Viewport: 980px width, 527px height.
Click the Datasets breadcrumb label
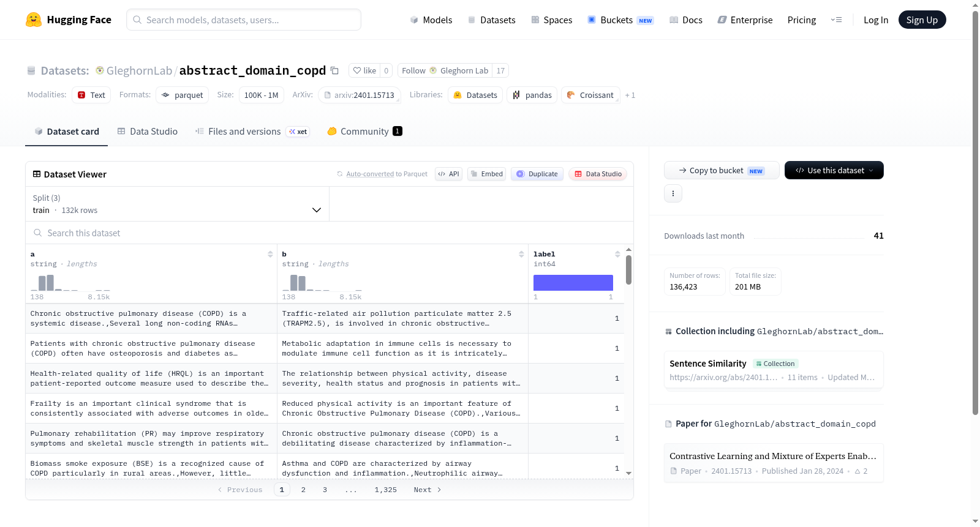pyautogui.click(x=65, y=70)
